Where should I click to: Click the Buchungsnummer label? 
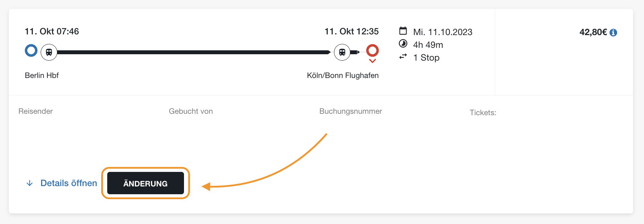coord(350,111)
